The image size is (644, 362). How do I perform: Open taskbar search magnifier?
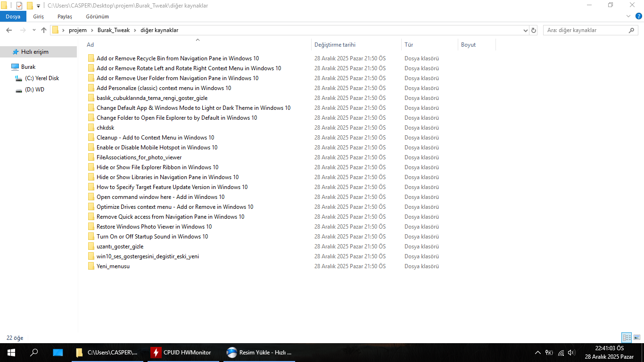point(34,352)
